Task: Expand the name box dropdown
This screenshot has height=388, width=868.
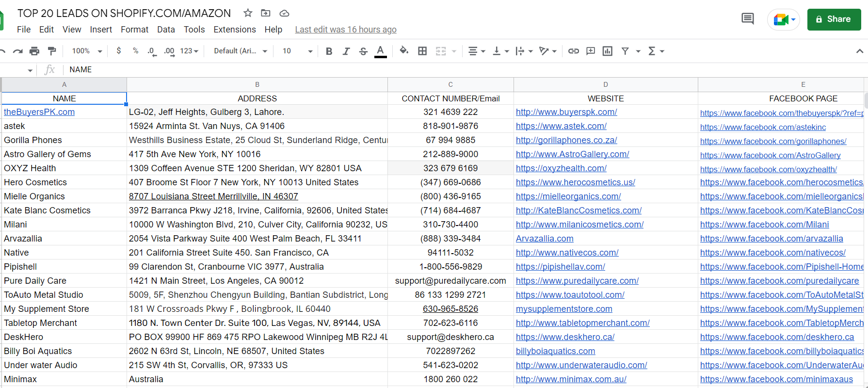Action: [x=30, y=70]
